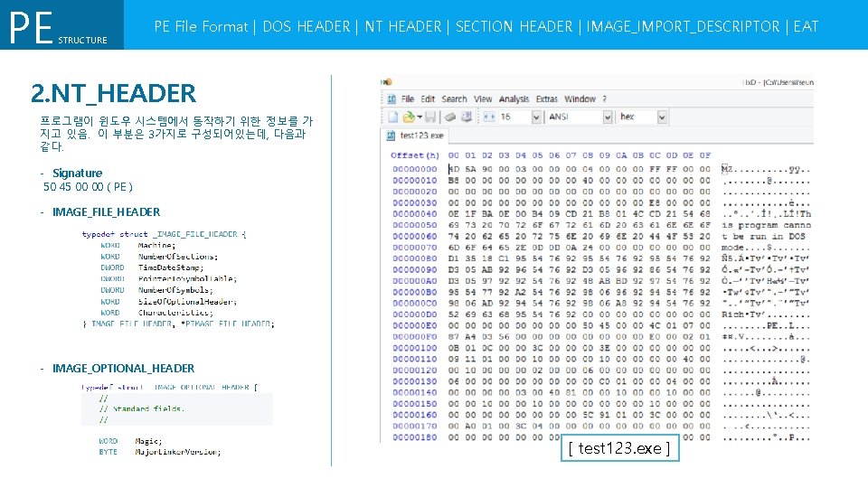Click the file icon on test123.exe tab

[391, 136]
